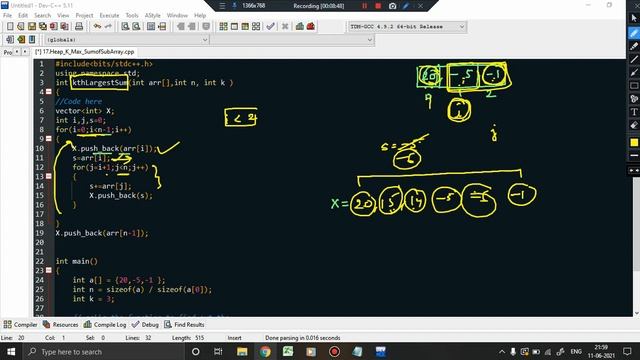Click the Stop Execution X icon
640x360 pixels.
click(285, 27)
